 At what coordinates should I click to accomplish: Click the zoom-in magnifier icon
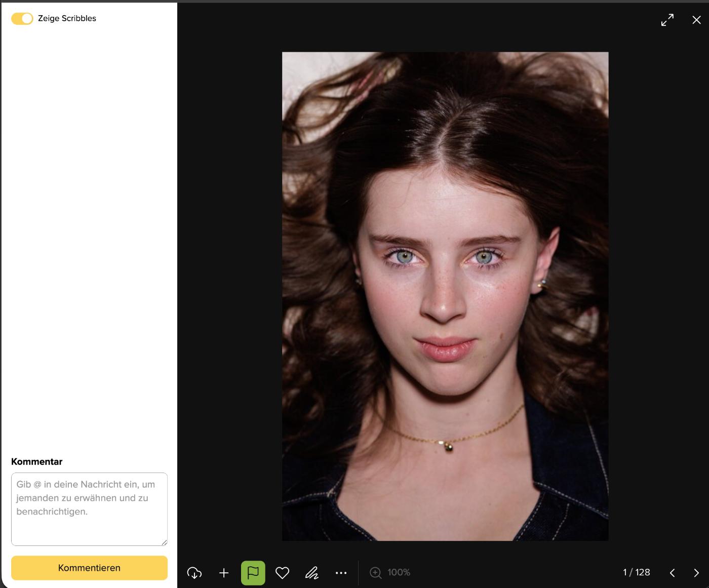[x=376, y=573]
